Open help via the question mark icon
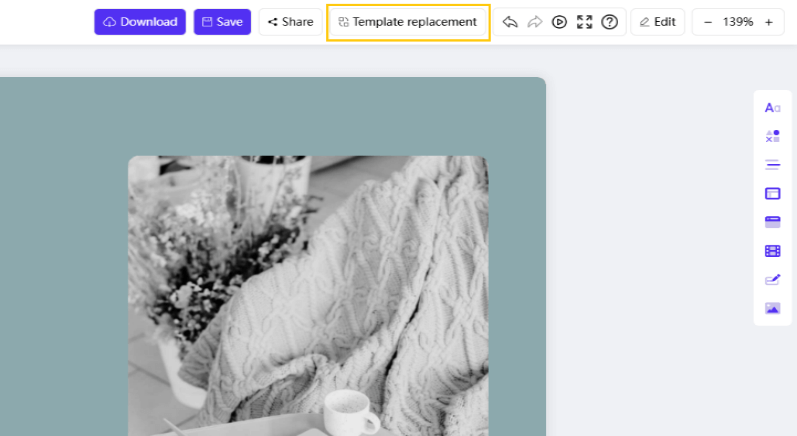Screen dimensions: 797x436 click(610, 22)
